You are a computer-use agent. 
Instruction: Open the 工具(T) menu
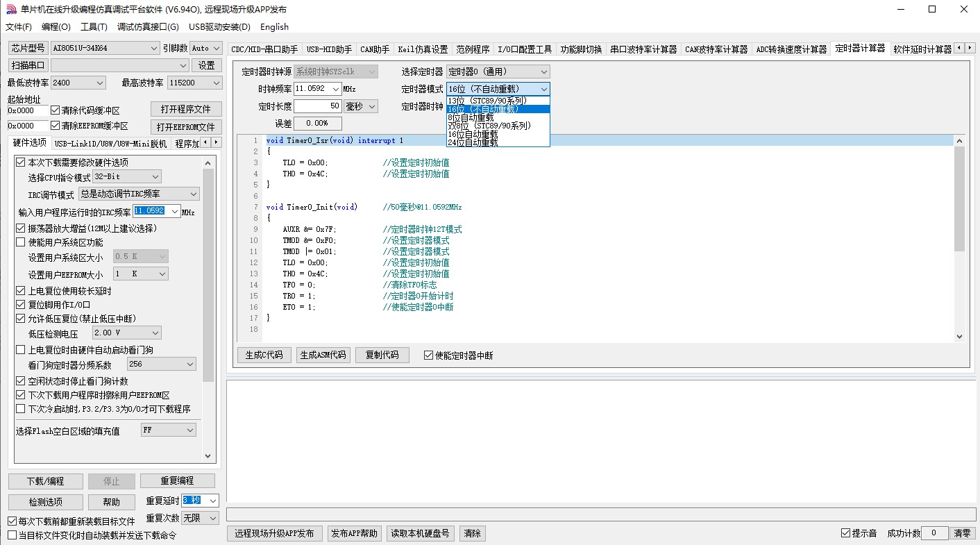(94, 27)
